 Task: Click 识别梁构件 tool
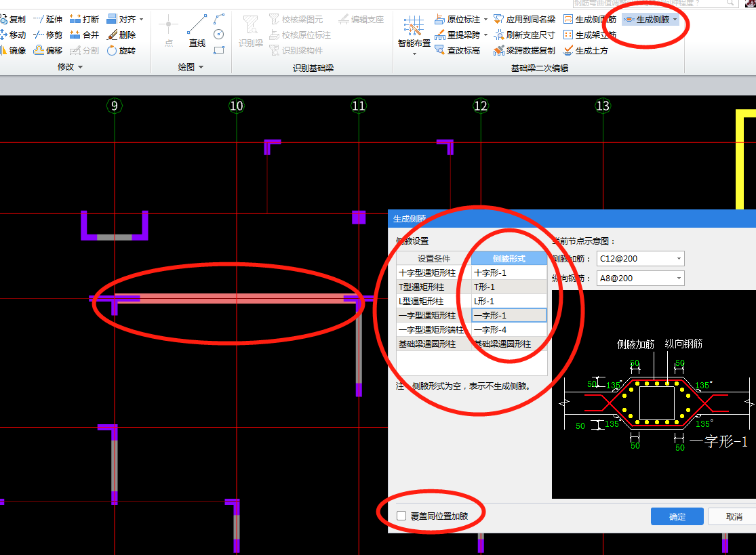click(x=296, y=50)
